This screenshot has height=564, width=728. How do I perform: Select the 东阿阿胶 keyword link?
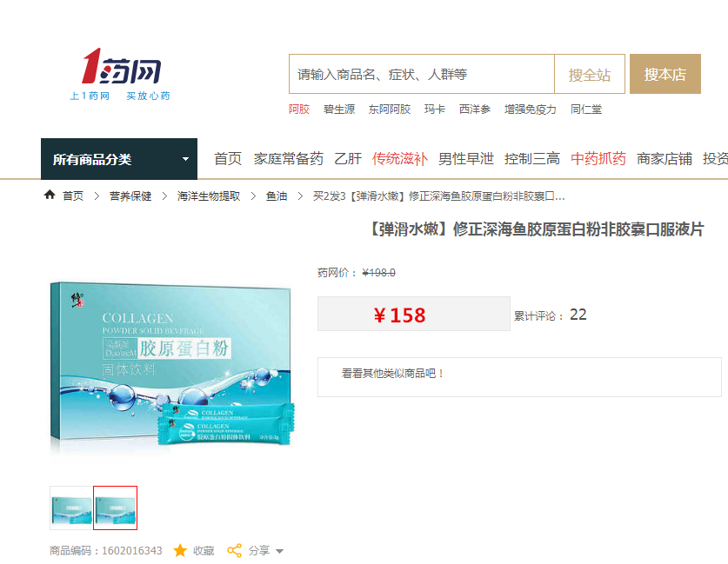point(390,109)
